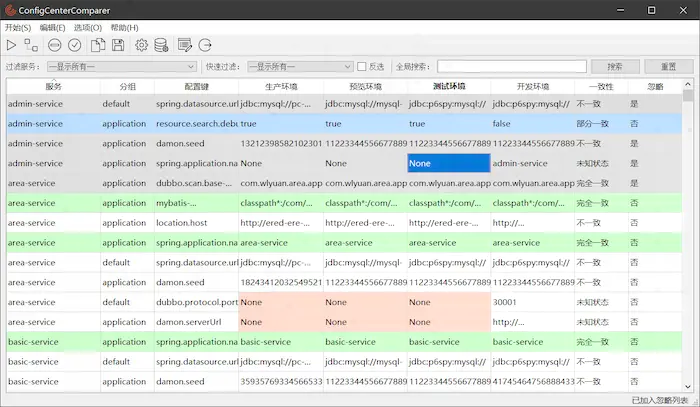Sort by the 服务 column header
700x407 pixels.
[54, 87]
